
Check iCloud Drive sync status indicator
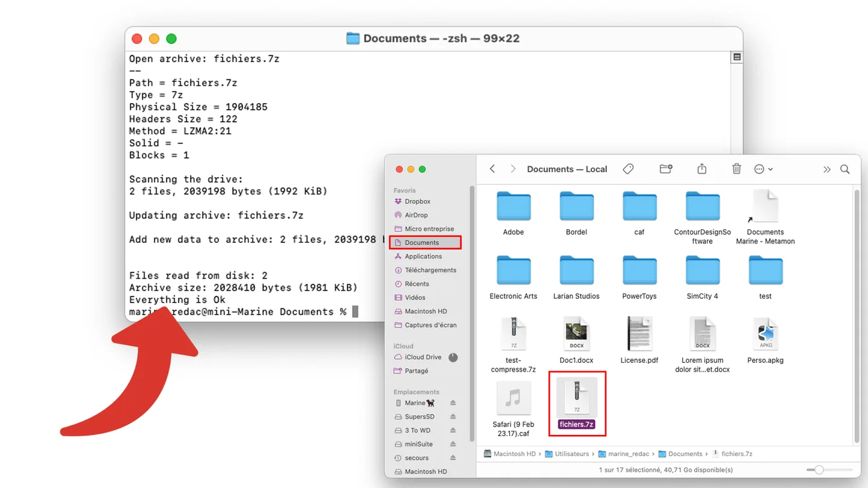point(453,357)
